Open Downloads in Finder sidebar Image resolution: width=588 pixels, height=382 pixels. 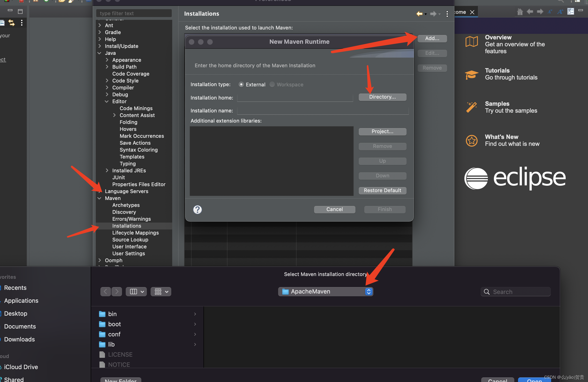19,339
